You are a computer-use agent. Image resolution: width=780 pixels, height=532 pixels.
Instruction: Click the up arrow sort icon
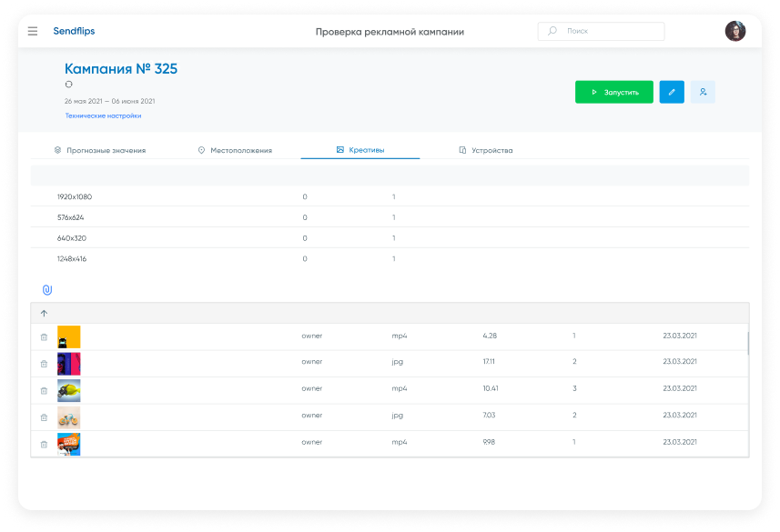[x=44, y=313]
